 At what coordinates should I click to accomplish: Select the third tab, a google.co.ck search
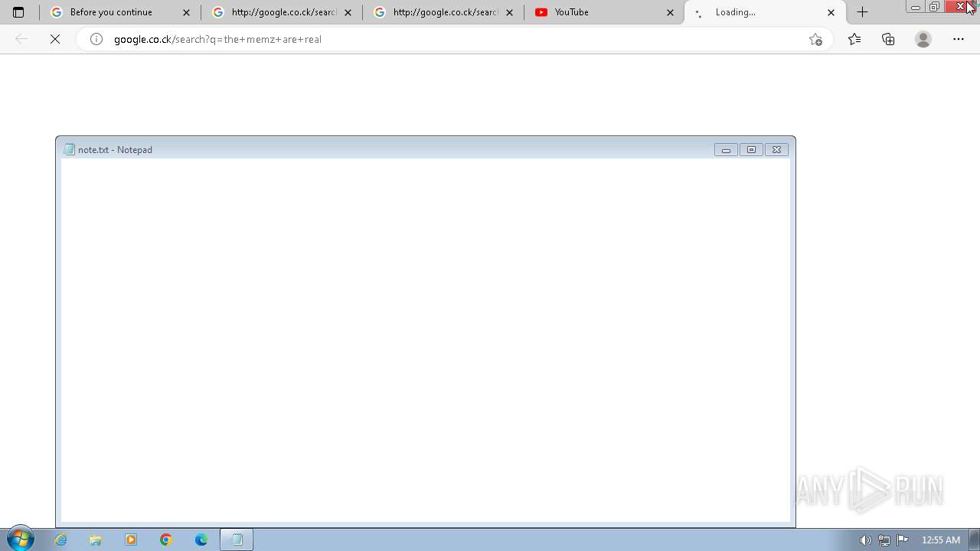coord(443,12)
